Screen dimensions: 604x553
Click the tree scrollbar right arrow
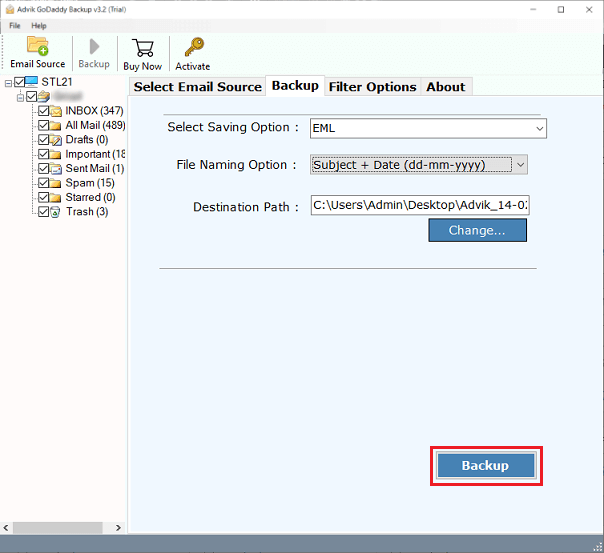(118, 528)
